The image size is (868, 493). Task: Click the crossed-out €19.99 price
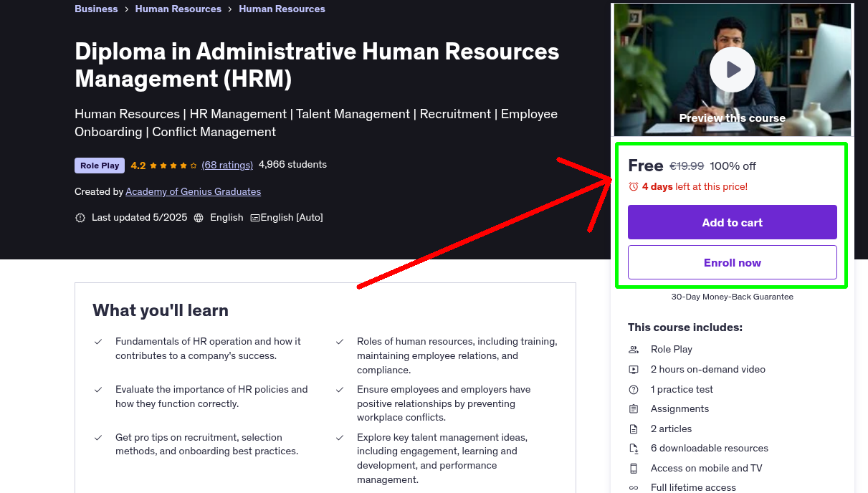coord(687,166)
